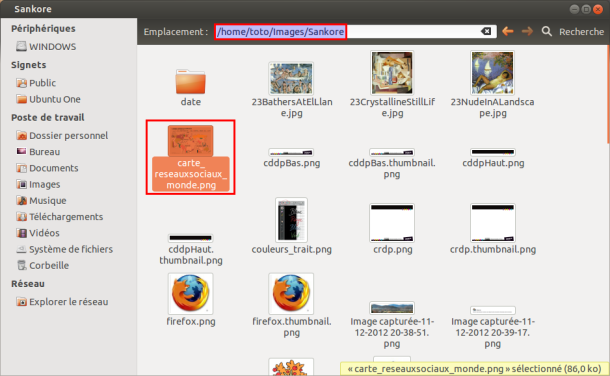
Task: Select carte_reseauxsociaux_monde.png file
Action: [191, 157]
